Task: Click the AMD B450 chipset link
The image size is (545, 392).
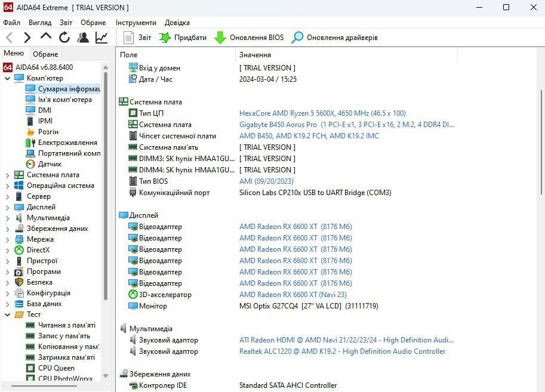Action: [309, 136]
